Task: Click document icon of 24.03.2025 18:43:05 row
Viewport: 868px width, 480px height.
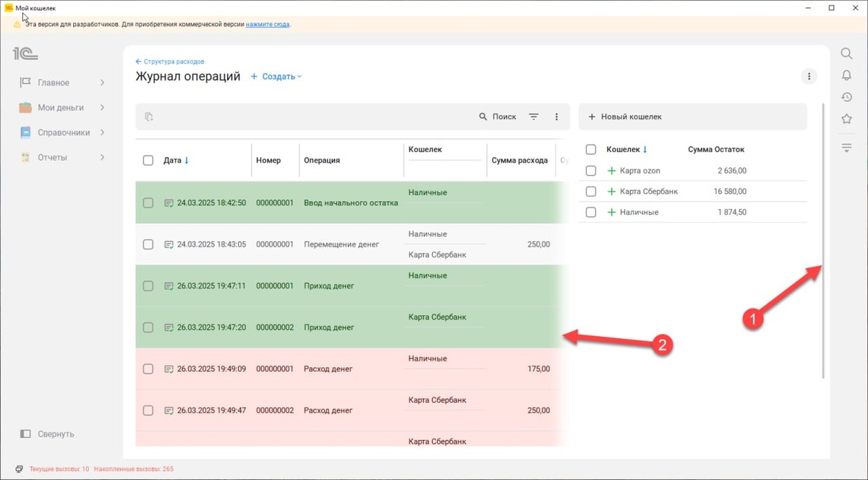Action: [x=169, y=245]
